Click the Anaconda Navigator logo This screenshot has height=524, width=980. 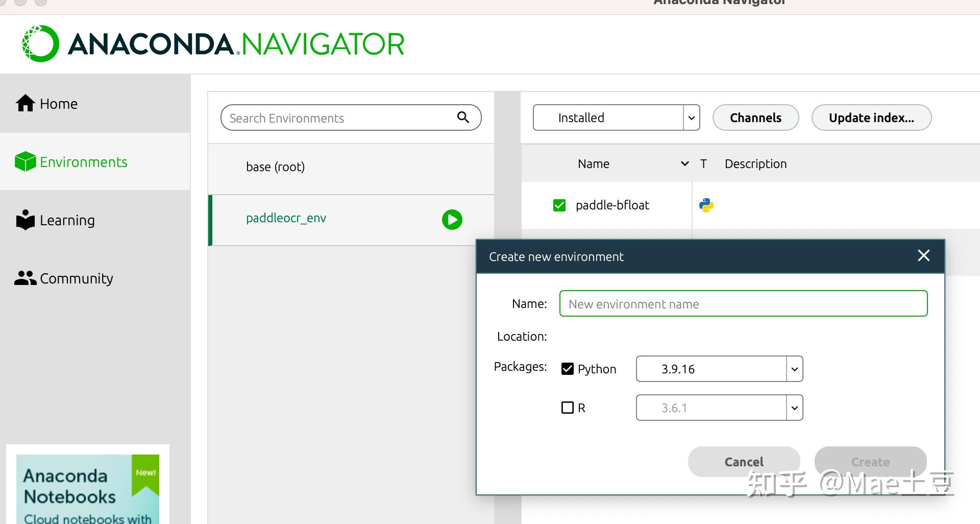[x=213, y=43]
